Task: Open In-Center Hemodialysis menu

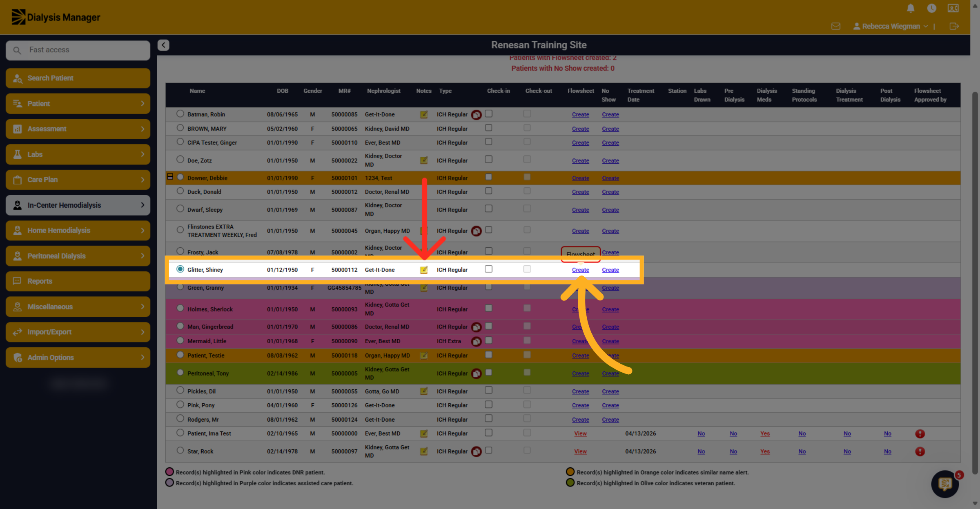Action: click(x=78, y=205)
